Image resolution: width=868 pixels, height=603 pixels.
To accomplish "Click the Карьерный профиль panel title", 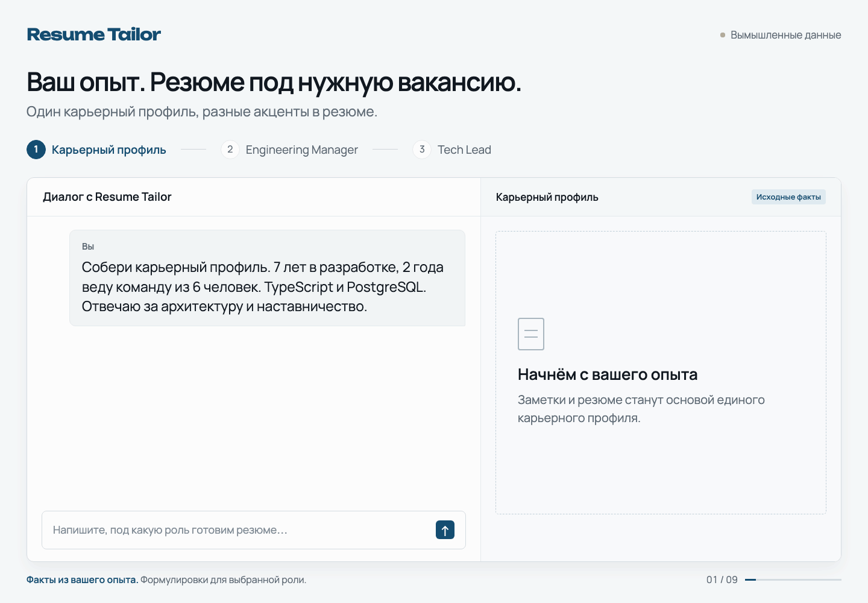I will (x=547, y=197).
